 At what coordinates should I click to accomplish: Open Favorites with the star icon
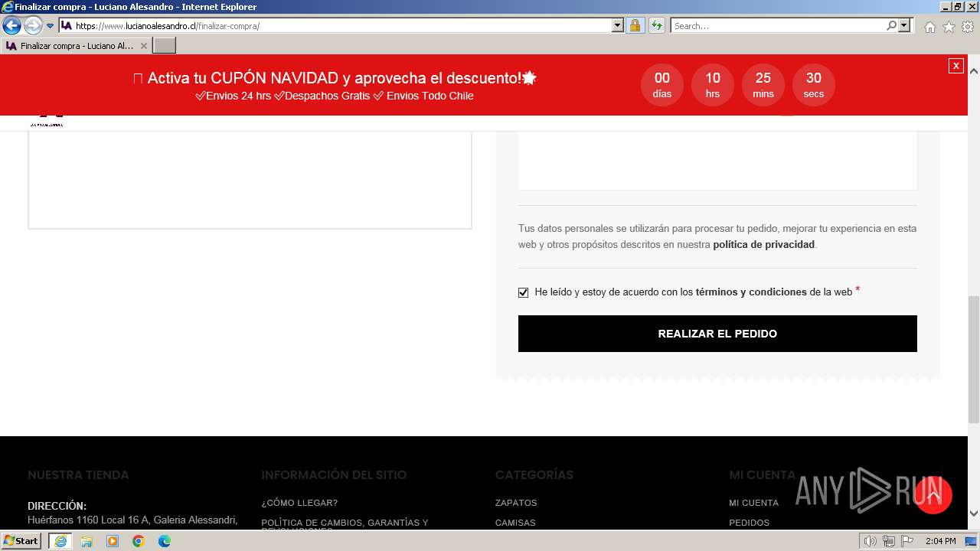pos(949,27)
